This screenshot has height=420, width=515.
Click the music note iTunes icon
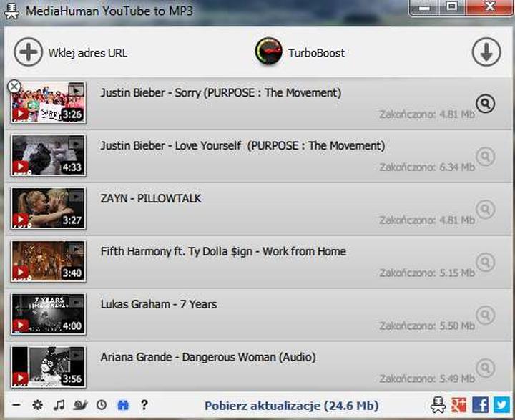pos(59,405)
